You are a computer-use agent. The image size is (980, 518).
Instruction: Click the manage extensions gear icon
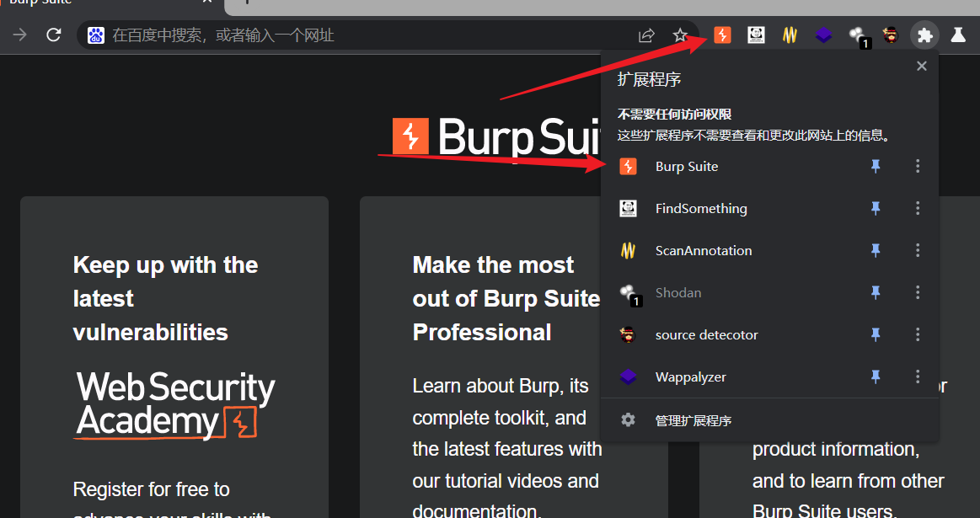[628, 420]
